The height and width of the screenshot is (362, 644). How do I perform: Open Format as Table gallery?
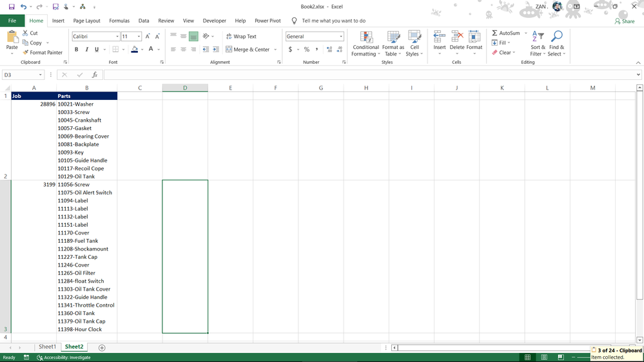click(x=393, y=44)
